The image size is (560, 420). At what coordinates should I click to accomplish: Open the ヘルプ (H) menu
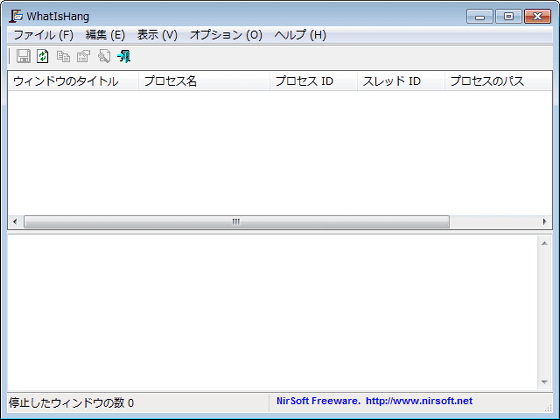point(300,35)
